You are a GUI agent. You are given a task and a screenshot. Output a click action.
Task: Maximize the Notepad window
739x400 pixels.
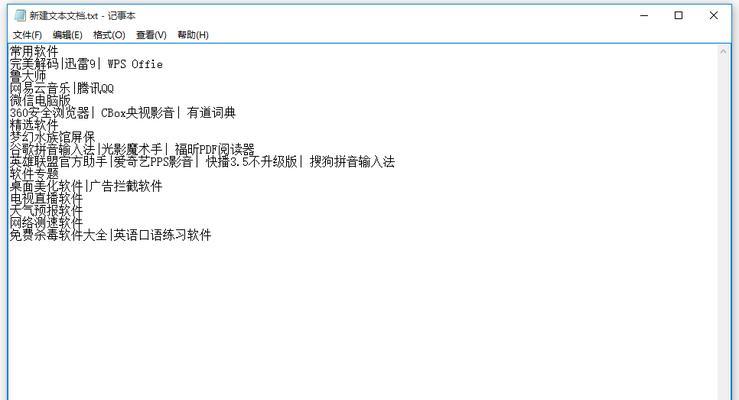click(679, 16)
